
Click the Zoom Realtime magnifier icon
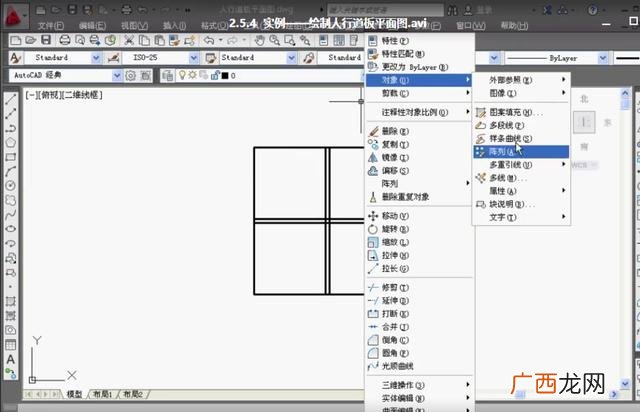click(x=274, y=40)
